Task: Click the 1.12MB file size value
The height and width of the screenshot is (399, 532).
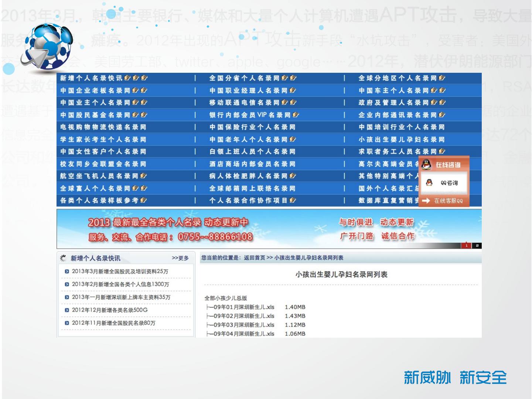Action: (x=295, y=325)
